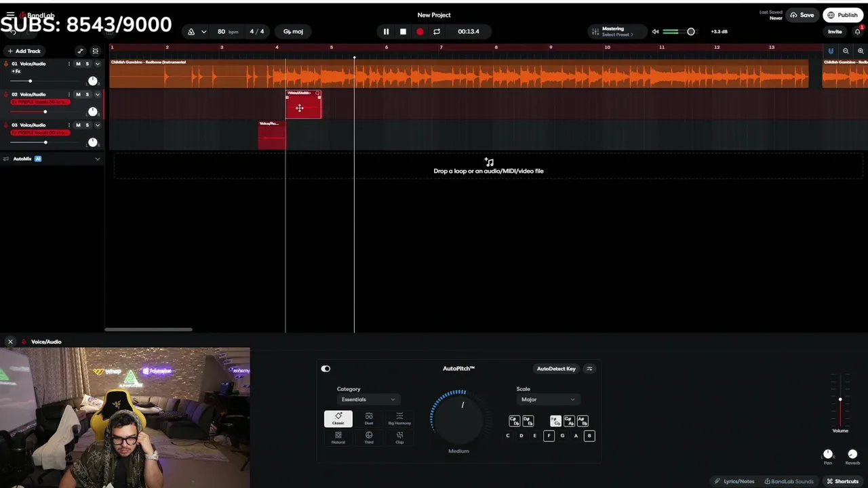Toggle the B note in scale
Image resolution: width=868 pixels, height=488 pixels.
click(x=589, y=436)
